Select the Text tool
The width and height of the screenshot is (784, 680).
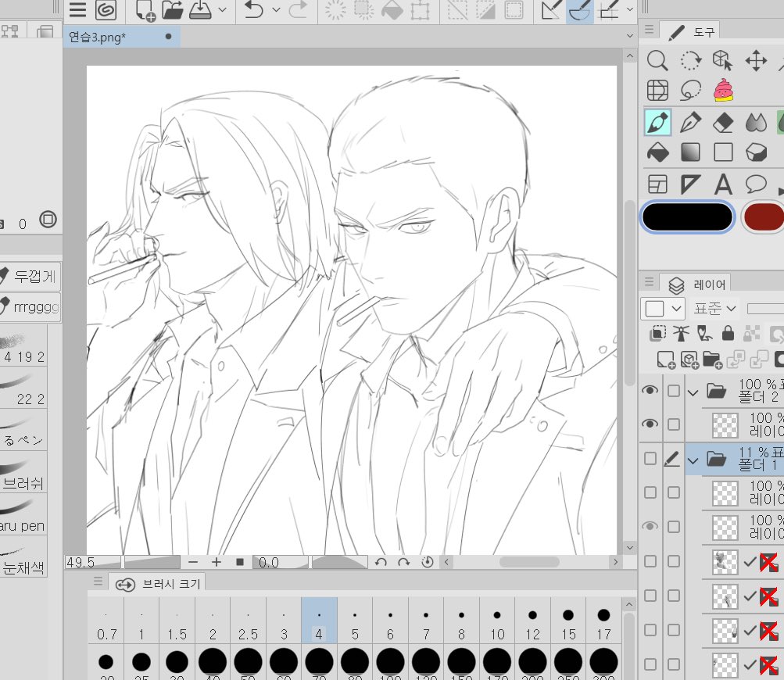point(723,184)
